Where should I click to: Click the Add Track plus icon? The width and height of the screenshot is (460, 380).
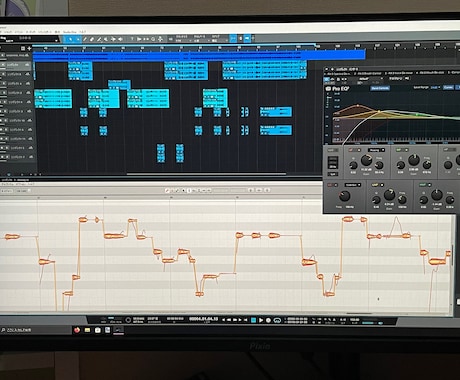[29, 48]
